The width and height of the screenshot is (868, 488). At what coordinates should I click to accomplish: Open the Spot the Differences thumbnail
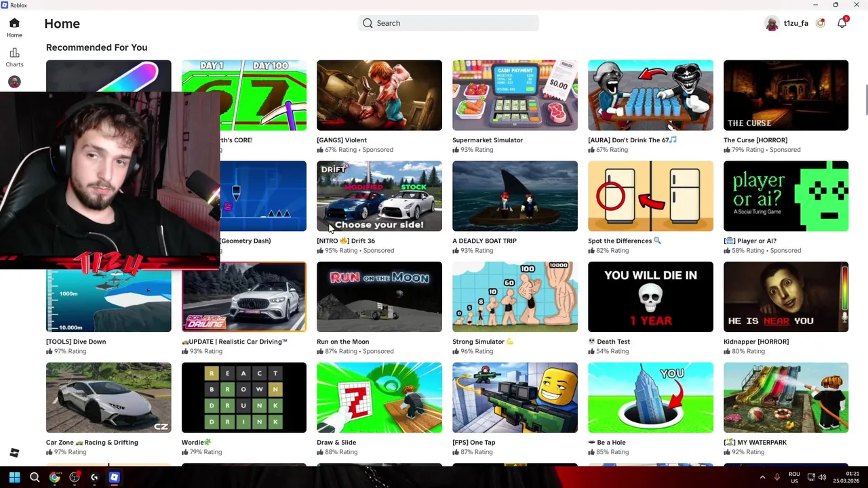650,196
